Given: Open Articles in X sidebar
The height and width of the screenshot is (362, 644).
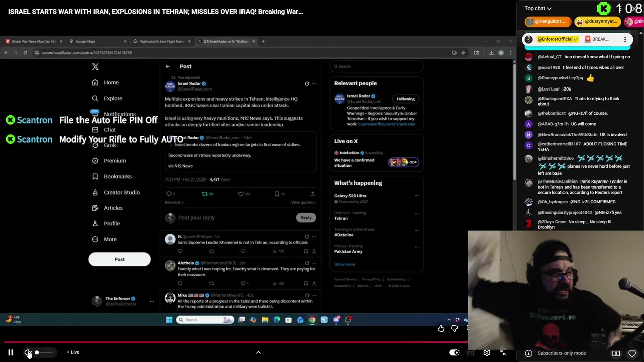Looking at the screenshot, I should click(x=107, y=208).
